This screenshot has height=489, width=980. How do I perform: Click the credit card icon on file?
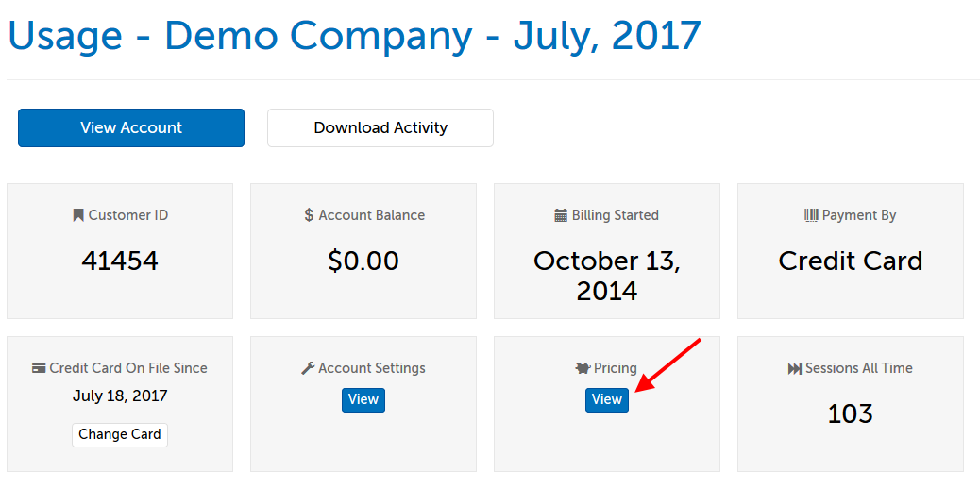[39, 368]
